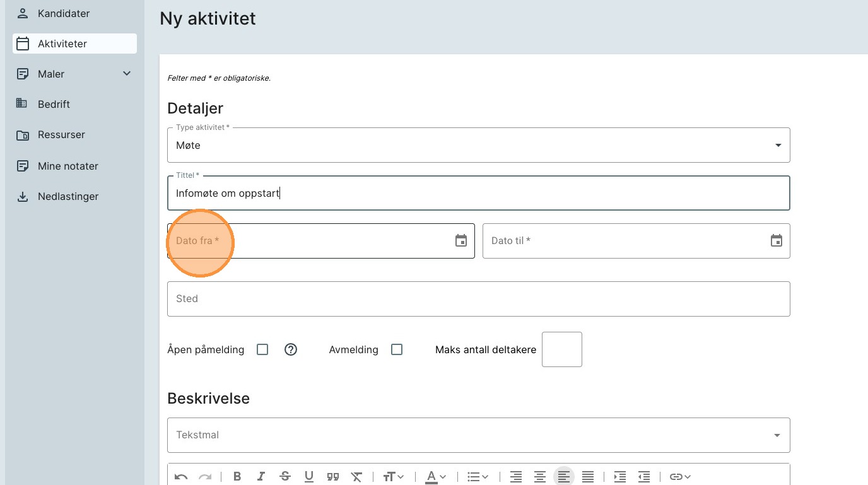
Task: Underline text using editor toolbar
Action: click(x=309, y=477)
